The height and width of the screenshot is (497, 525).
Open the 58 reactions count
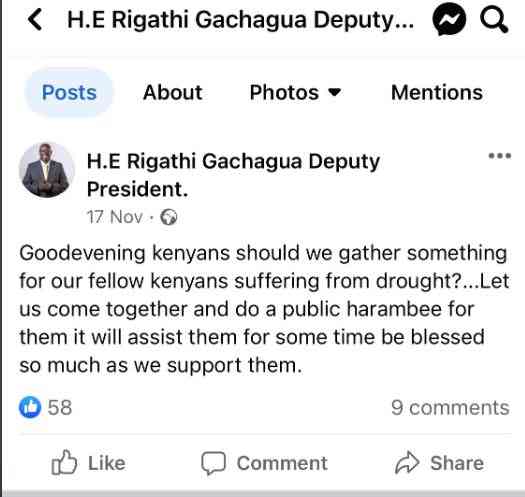pos(60,408)
